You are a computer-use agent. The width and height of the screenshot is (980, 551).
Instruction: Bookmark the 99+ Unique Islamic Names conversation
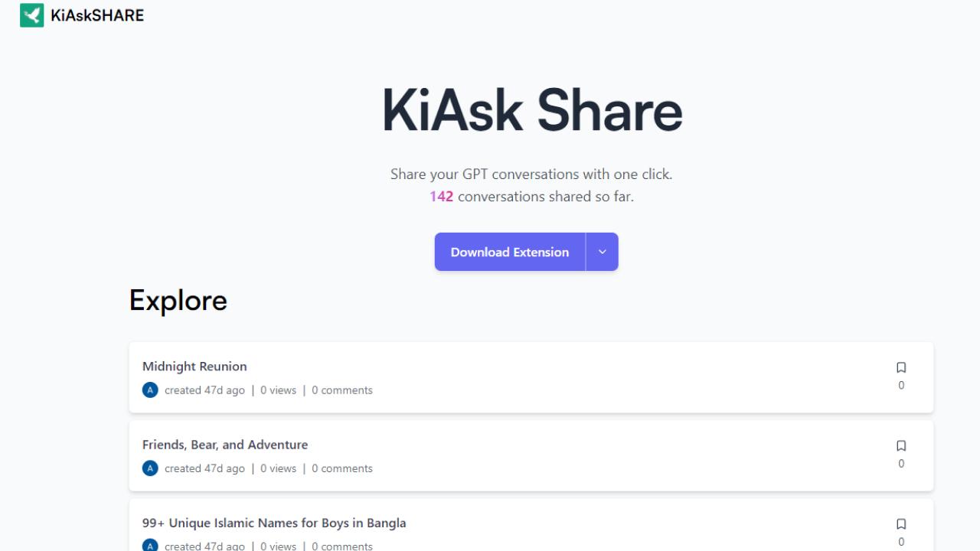point(901,524)
